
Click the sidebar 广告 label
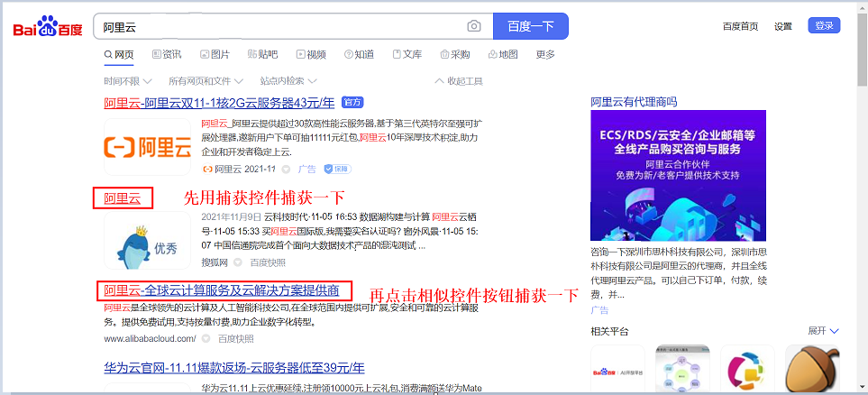pos(599,310)
